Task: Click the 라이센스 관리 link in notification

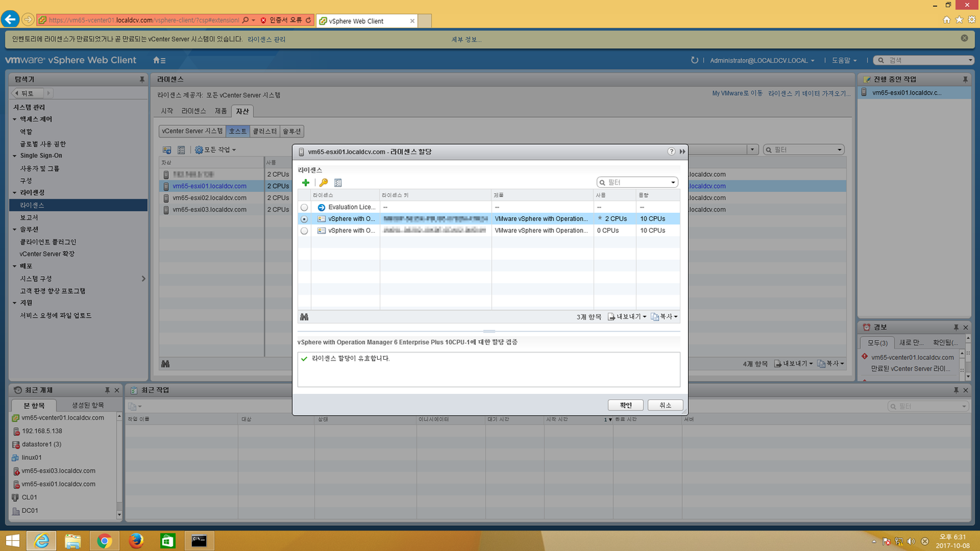Action: (x=267, y=39)
